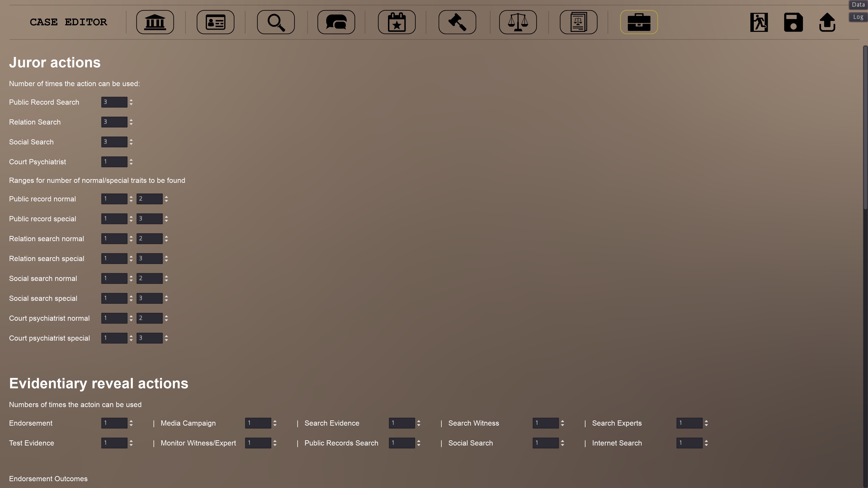Click the Test Evidence count field
The width and height of the screenshot is (868, 488).
point(114,443)
